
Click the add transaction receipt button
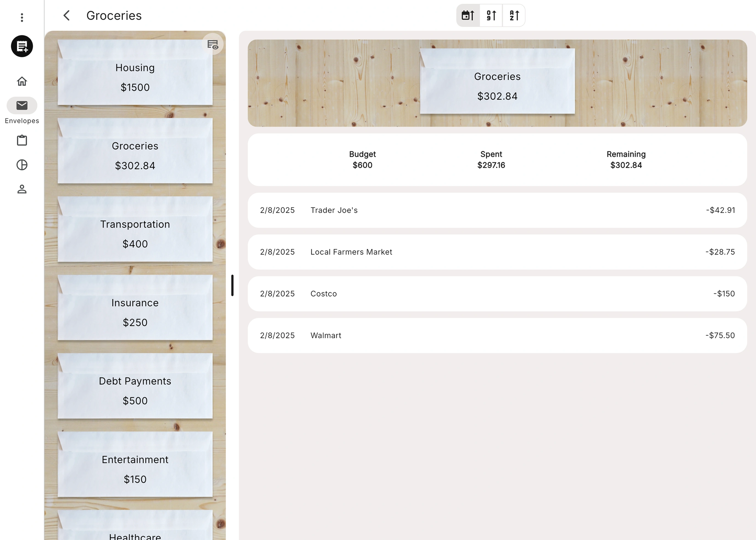tap(22, 46)
